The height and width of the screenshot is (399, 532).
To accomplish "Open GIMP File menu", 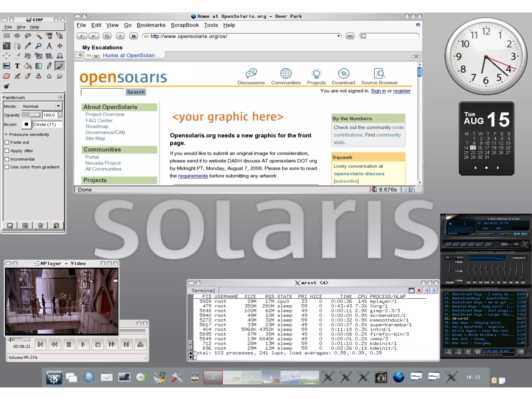I will (8, 27).
